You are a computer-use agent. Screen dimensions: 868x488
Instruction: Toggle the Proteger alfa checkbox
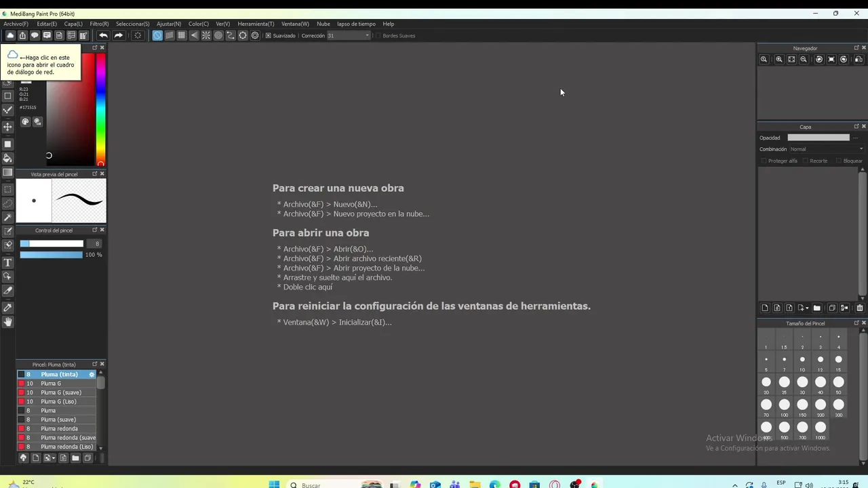(x=764, y=161)
